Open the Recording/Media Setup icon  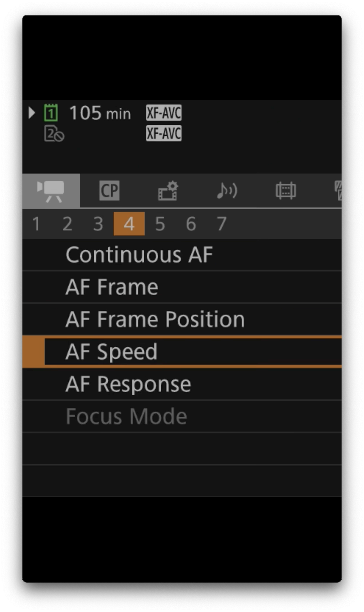[x=168, y=191]
